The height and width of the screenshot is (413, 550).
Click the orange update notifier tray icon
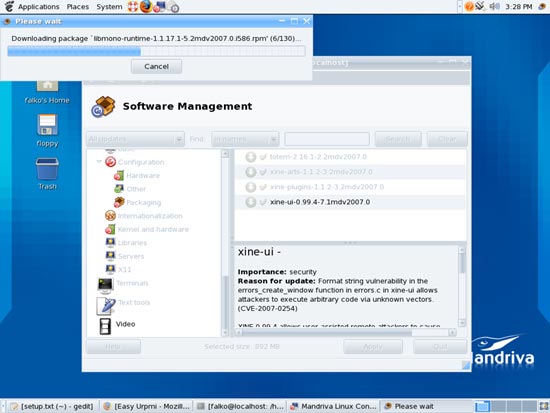coord(469,6)
